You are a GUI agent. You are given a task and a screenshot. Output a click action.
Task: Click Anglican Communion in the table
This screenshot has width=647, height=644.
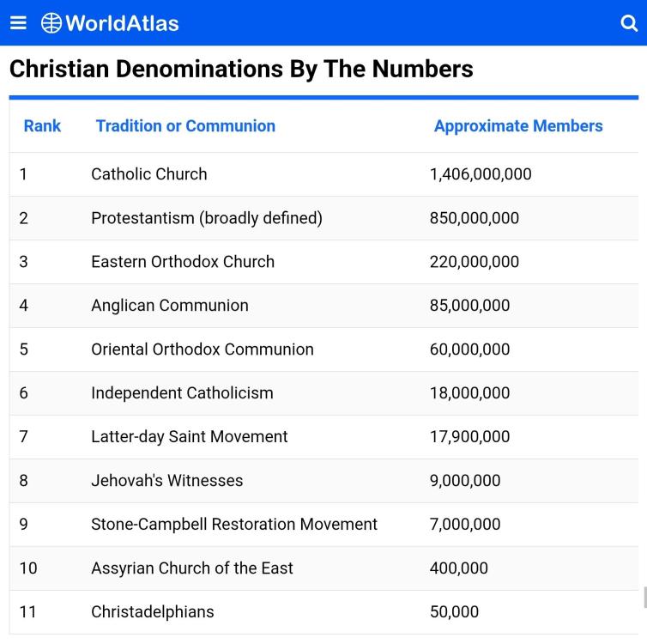pos(170,306)
